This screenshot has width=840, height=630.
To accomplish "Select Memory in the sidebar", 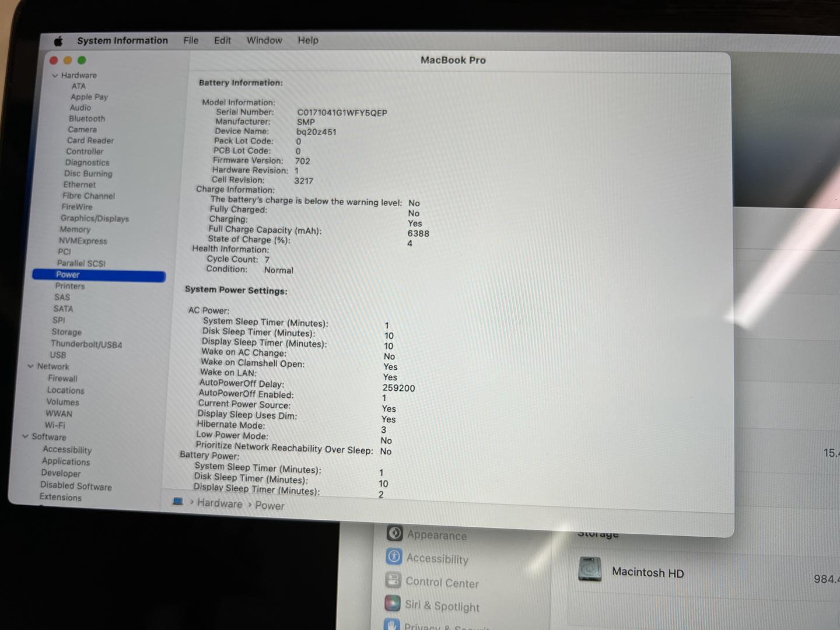I will (75, 230).
